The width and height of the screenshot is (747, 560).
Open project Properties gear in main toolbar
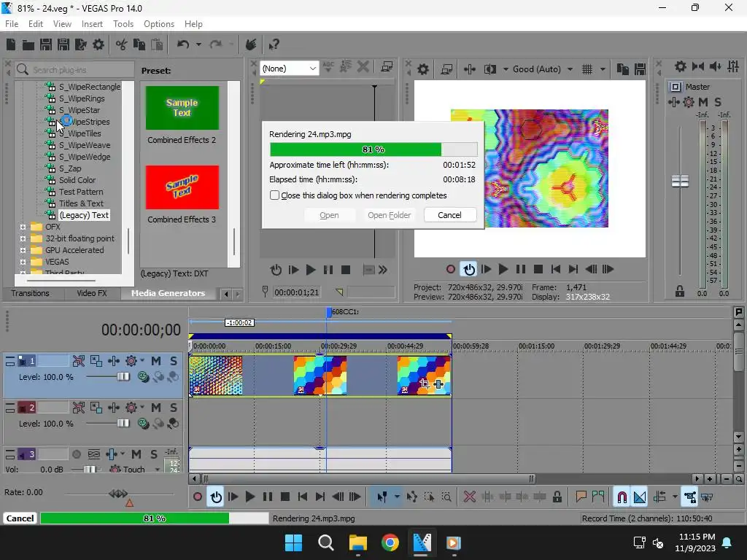click(x=98, y=44)
